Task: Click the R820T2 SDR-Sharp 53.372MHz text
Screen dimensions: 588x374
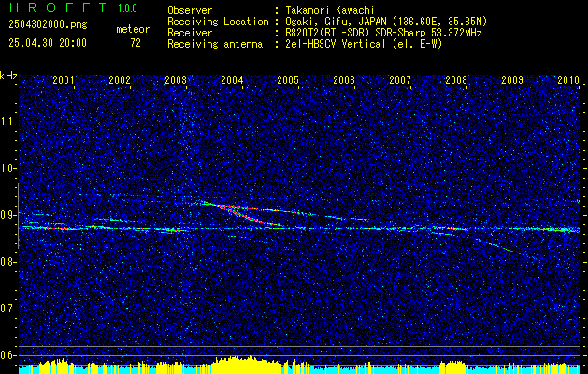Action: click(383, 33)
